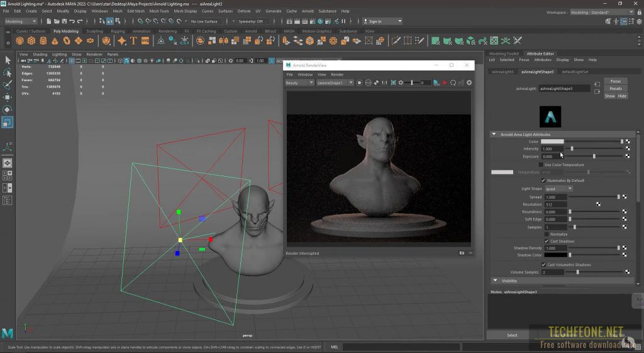The image size is (644, 353).
Task: Create polygon Type text with T icon
Action: [133, 41]
